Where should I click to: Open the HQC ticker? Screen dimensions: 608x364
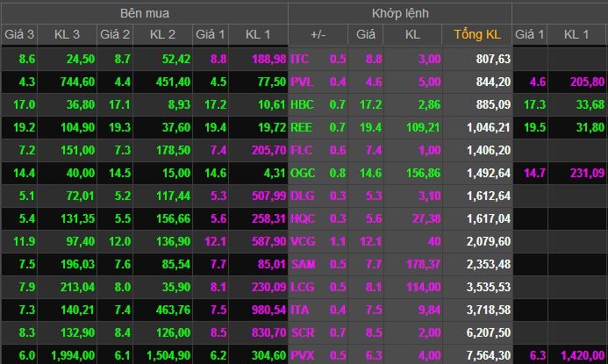(300, 218)
